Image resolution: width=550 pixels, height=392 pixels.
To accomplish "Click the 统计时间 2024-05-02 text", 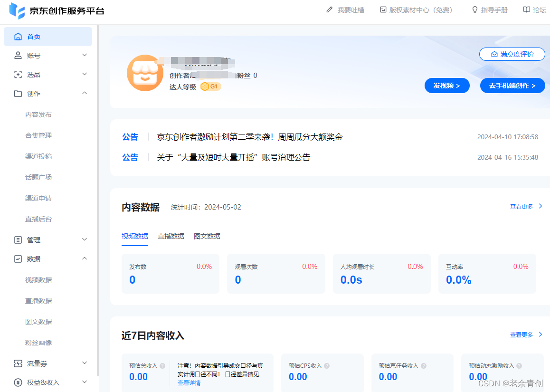I will pos(206,207).
